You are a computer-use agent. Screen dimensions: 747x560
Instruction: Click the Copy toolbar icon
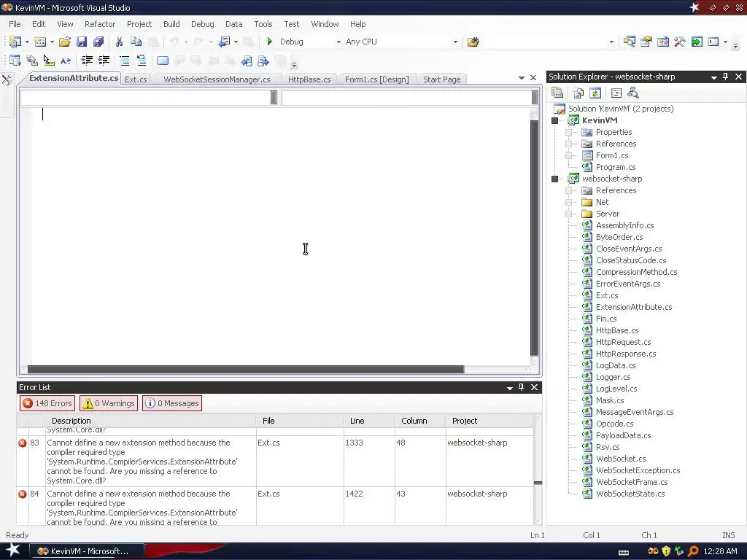coord(136,42)
